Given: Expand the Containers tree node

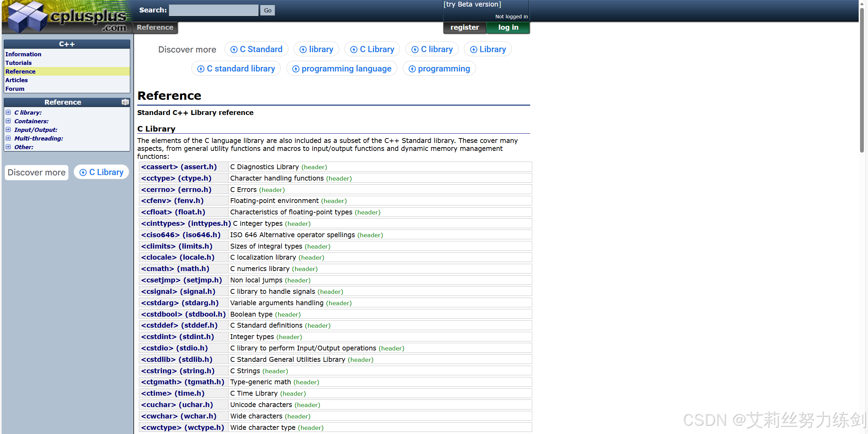Looking at the screenshot, I should coord(8,121).
